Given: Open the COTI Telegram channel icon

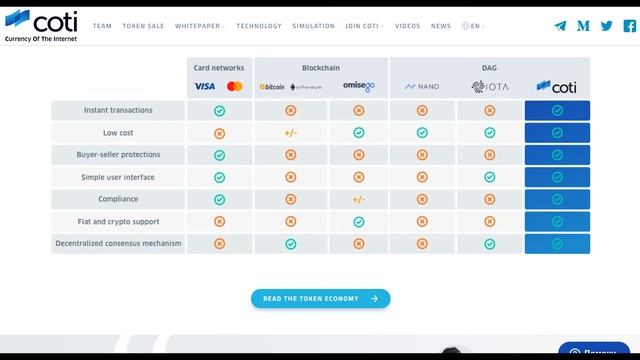Looking at the screenshot, I should point(560,26).
